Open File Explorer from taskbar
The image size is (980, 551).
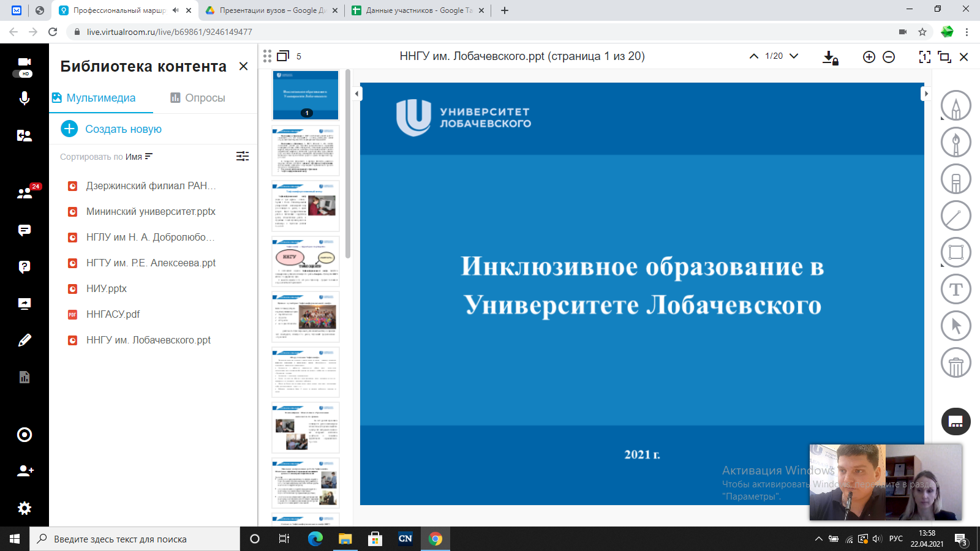tap(345, 539)
